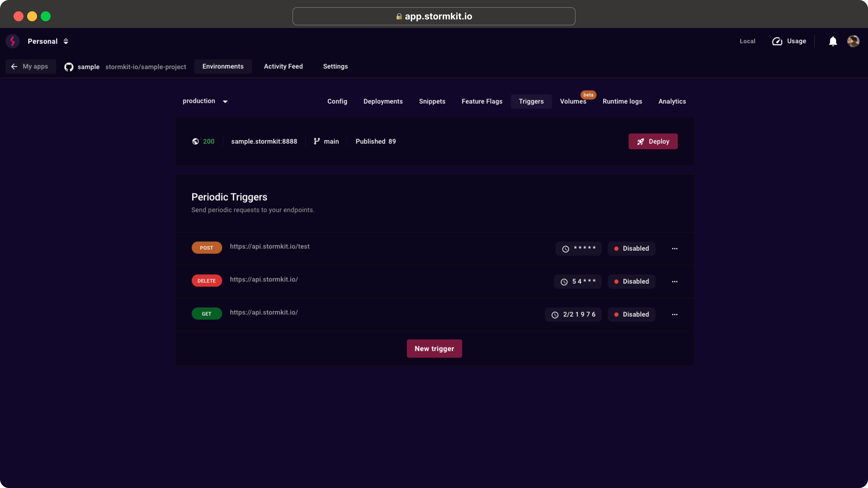Open the notifications bell
868x488 pixels.
[833, 41]
